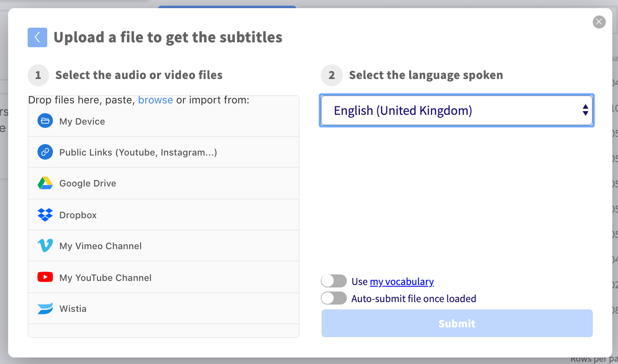Image resolution: width=618 pixels, height=364 pixels.
Task: Click the blue back arrow icon
Action: coord(37,37)
